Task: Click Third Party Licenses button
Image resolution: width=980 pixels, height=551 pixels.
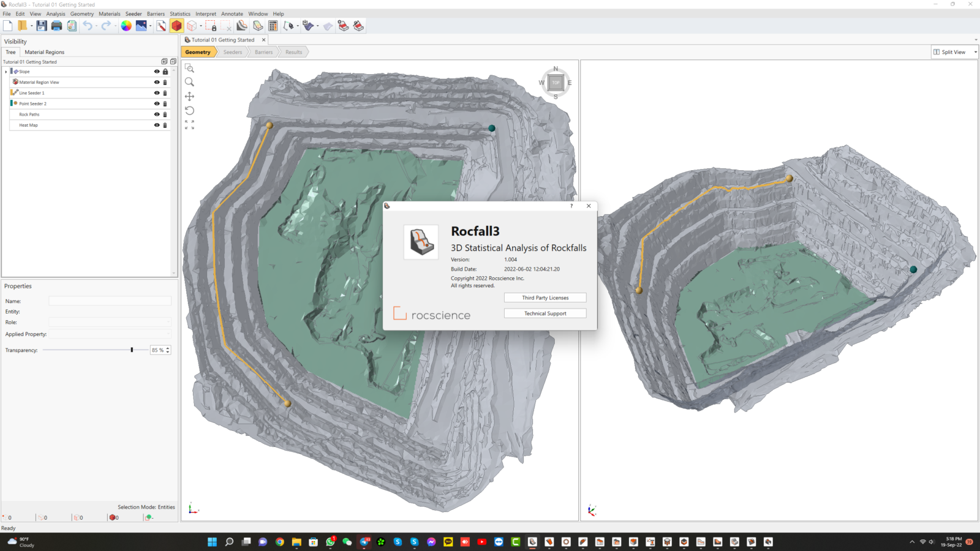Action: pos(545,298)
